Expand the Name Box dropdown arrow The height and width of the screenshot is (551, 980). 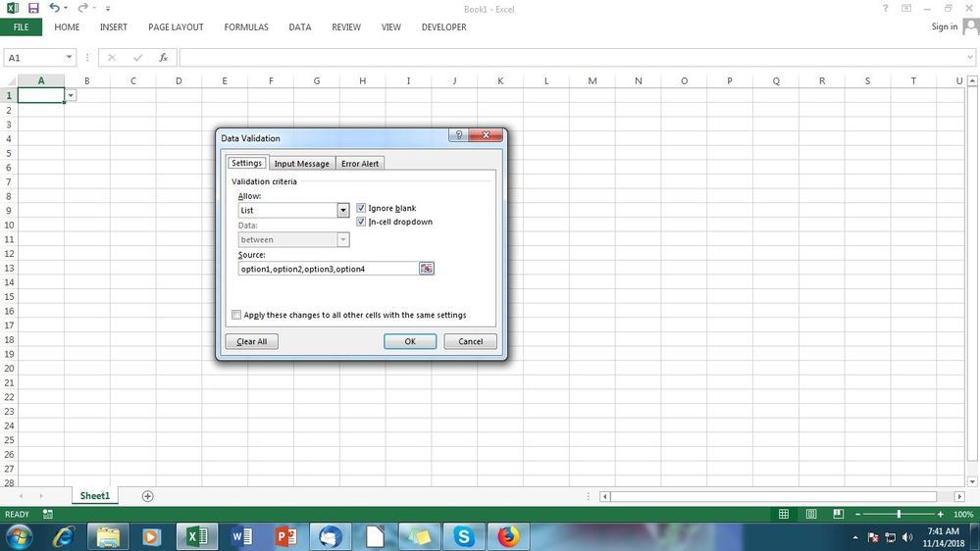[x=69, y=58]
